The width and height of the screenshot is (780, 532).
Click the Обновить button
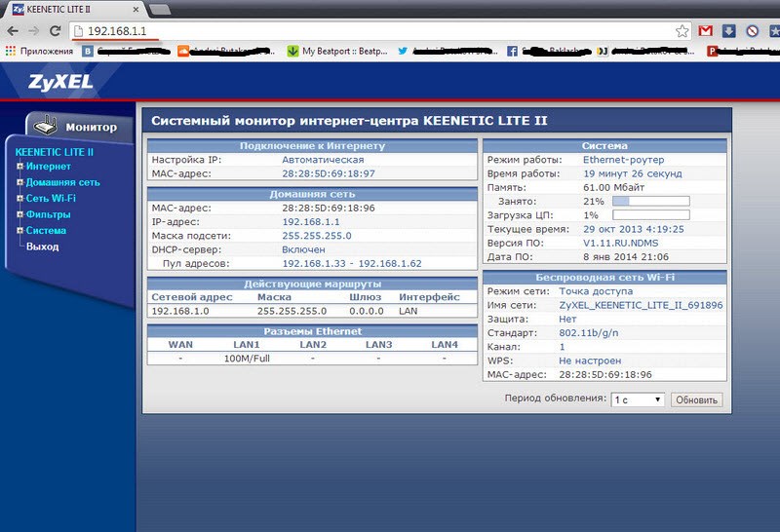click(x=696, y=399)
